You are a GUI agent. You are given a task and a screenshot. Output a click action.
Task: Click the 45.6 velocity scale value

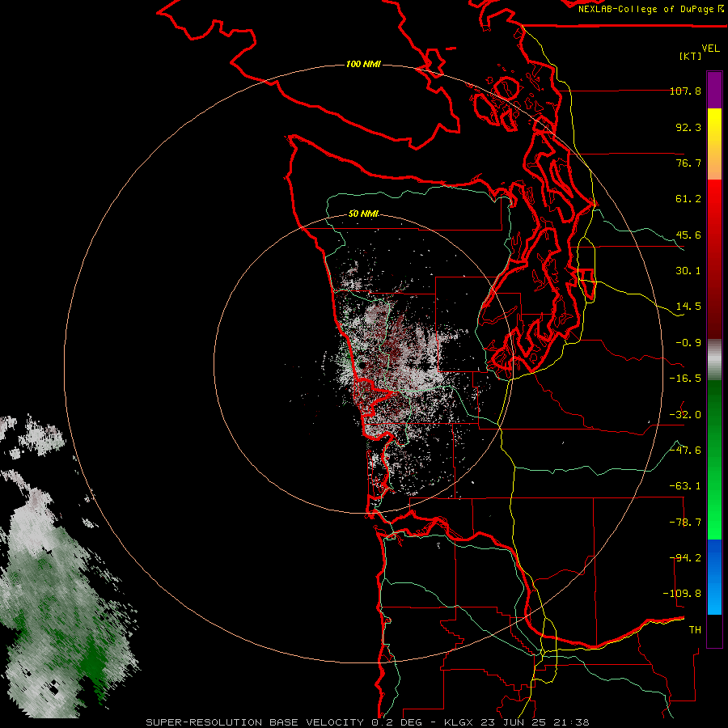pyautogui.click(x=688, y=235)
